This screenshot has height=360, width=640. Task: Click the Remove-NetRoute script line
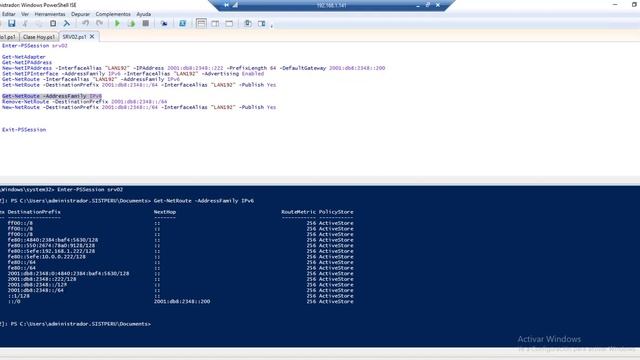84,102
